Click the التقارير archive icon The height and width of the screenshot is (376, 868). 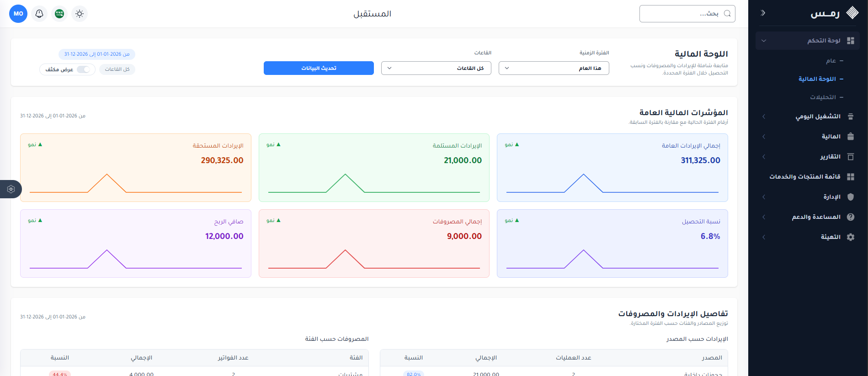[x=851, y=157]
